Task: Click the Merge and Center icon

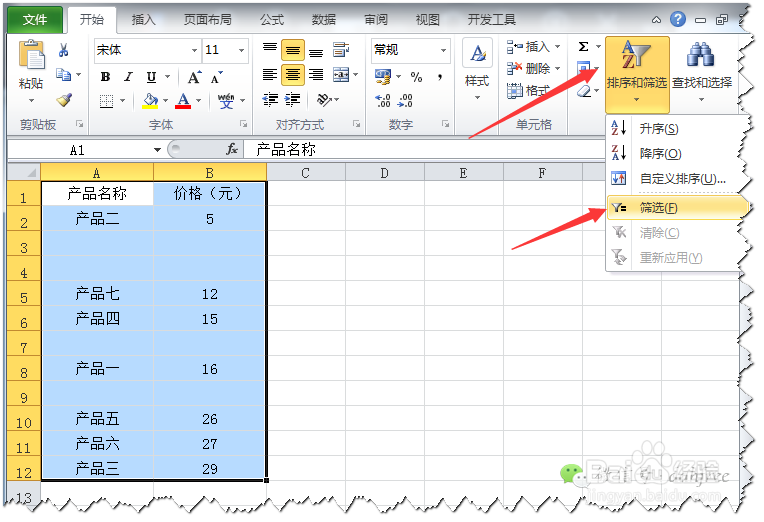Action: tap(341, 75)
